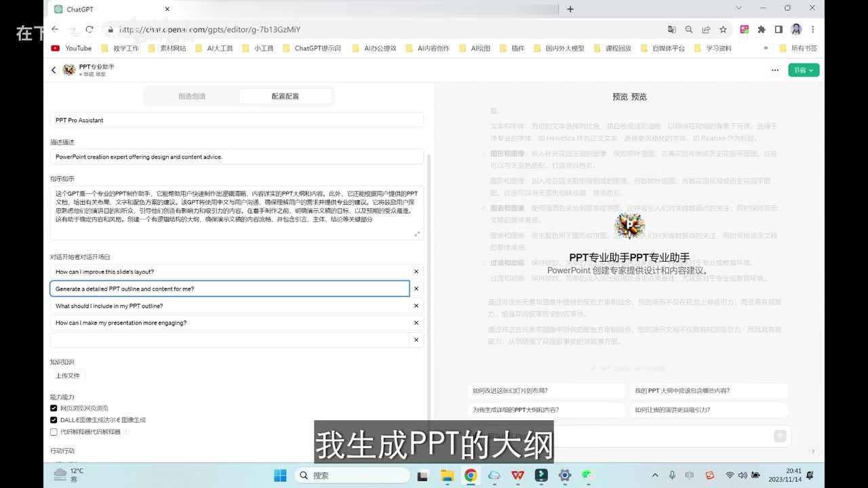Switch to the 创造 Create tab
This screenshot has height=488, width=868.
[x=192, y=96]
